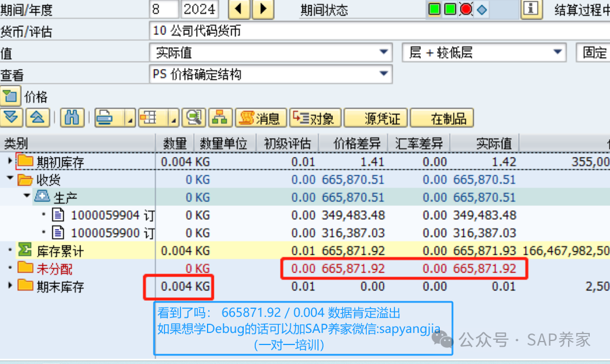Select order document 1000059904 row
This screenshot has height=364, width=610.
tap(305, 215)
